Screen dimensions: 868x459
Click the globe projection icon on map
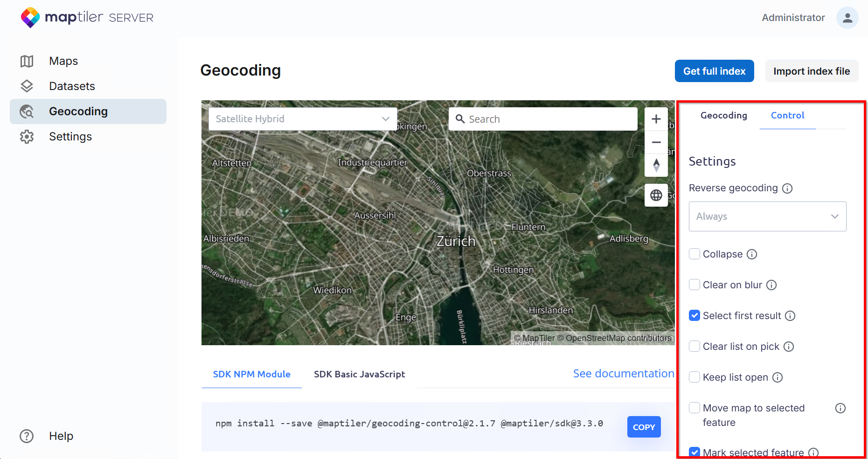pyautogui.click(x=656, y=195)
